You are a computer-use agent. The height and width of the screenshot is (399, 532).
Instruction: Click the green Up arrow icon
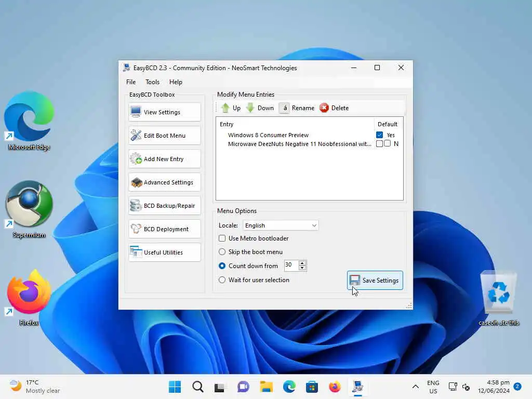(225, 108)
